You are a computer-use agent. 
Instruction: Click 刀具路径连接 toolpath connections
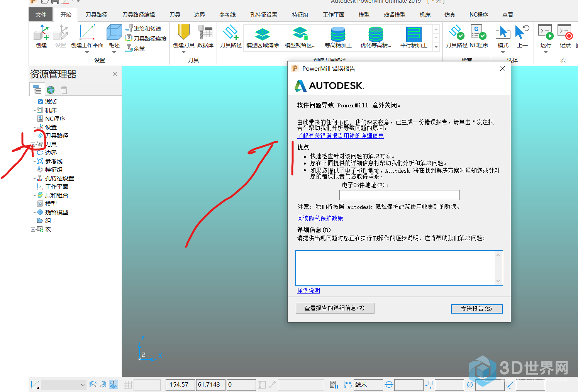tap(146, 38)
